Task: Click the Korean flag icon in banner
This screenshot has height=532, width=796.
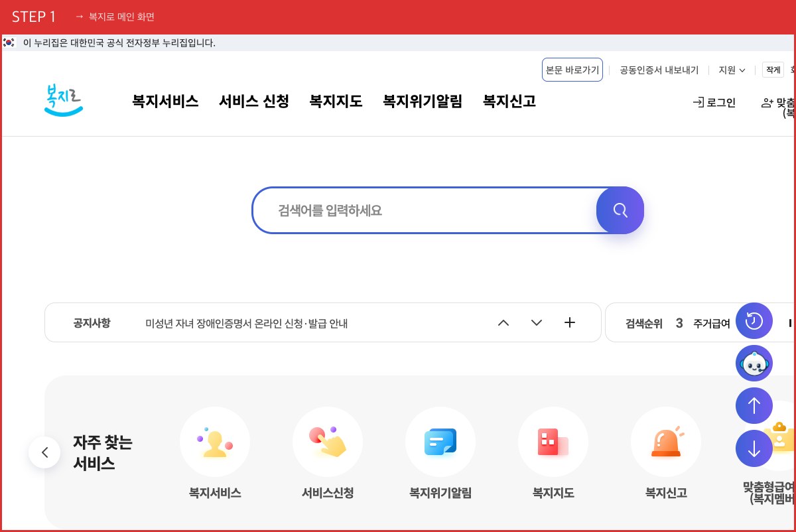Action: pos(9,42)
